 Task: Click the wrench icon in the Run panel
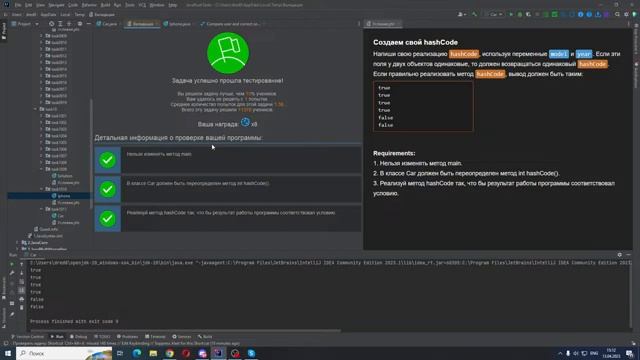[x=12, y=273]
